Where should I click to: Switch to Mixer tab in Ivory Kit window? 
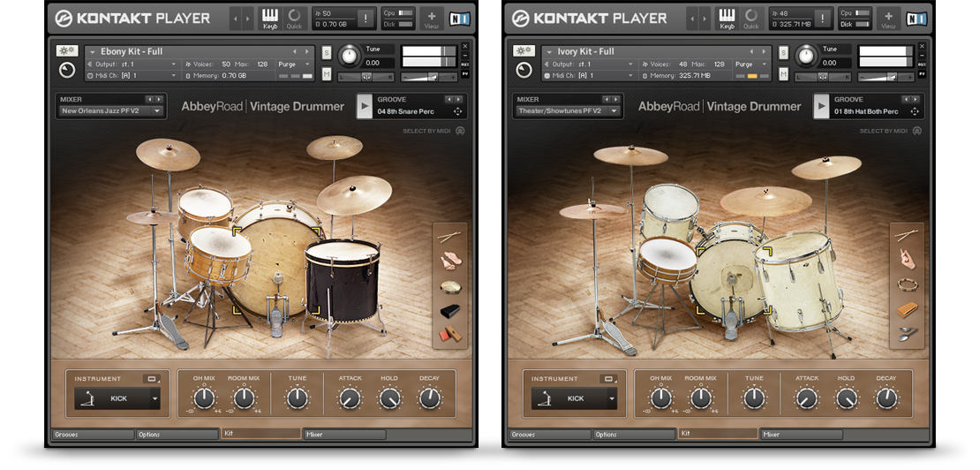coord(802,435)
